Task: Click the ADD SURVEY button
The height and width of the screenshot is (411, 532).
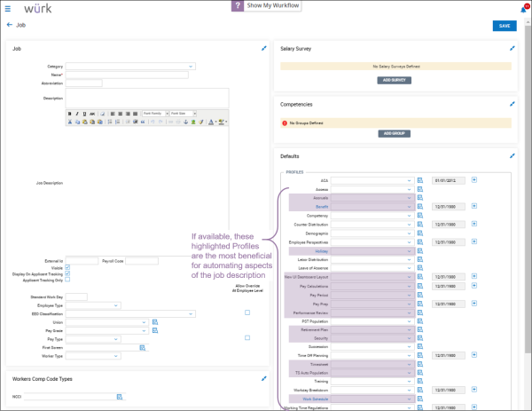Action: 395,80
